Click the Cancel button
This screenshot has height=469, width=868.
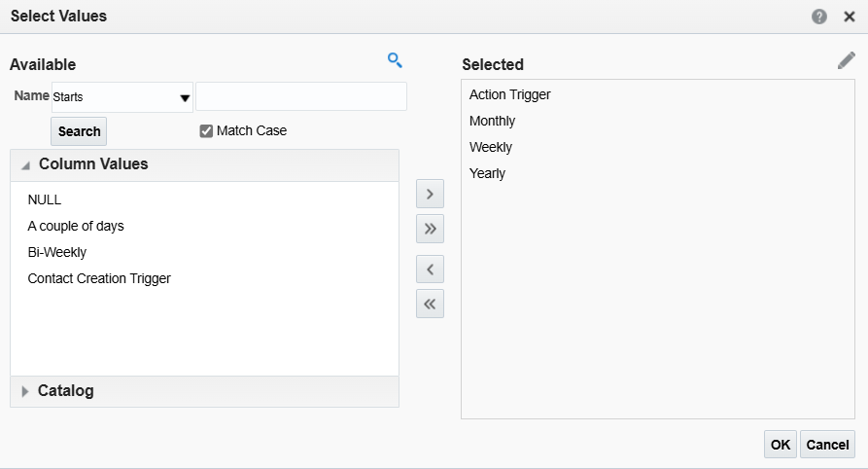click(x=827, y=445)
